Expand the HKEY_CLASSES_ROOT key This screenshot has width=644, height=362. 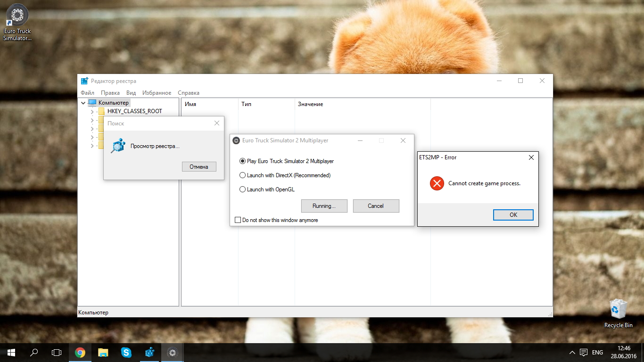pos(92,111)
